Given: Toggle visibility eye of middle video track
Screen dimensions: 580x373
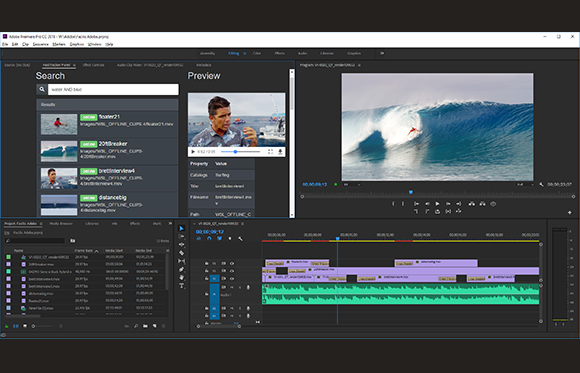Looking at the screenshot, I should (x=232, y=271).
